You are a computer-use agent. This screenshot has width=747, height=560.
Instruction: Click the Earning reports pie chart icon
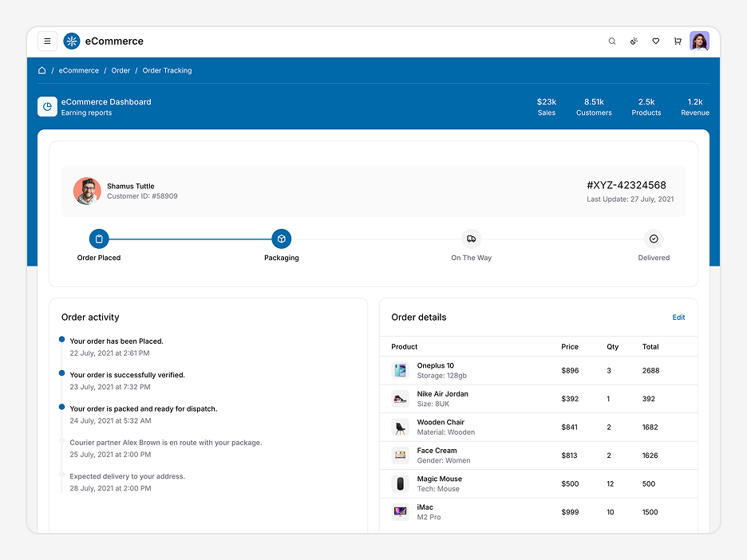(x=48, y=107)
